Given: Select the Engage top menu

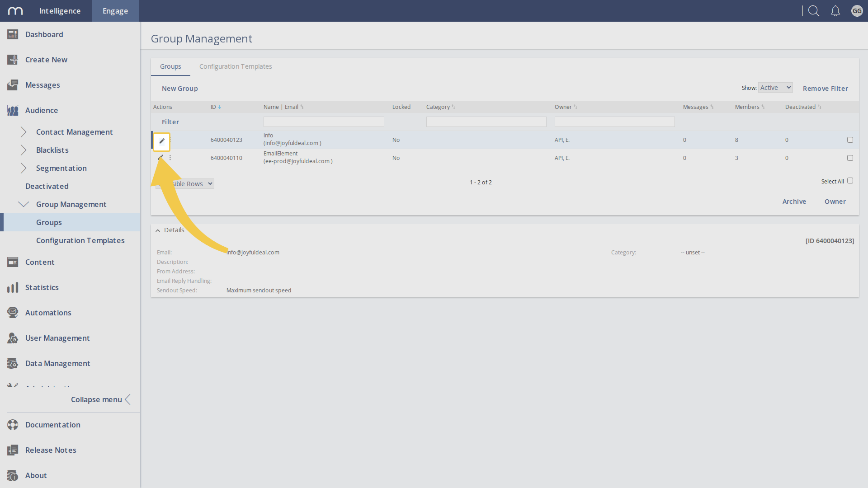Looking at the screenshot, I should (x=115, y=11).
